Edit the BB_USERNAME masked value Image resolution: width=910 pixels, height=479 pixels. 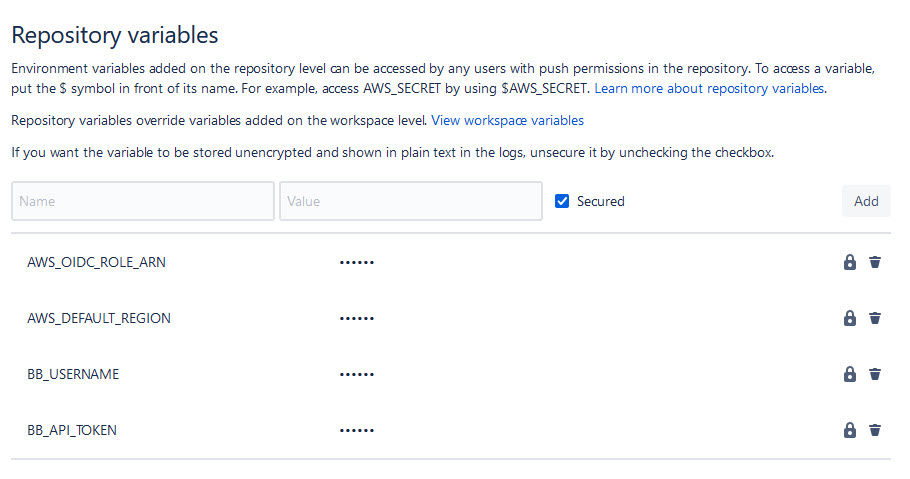[x=357, y=374]
